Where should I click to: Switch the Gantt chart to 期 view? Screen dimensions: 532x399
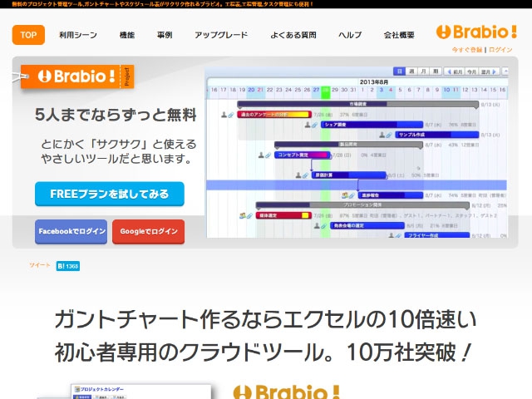(436, 71)
